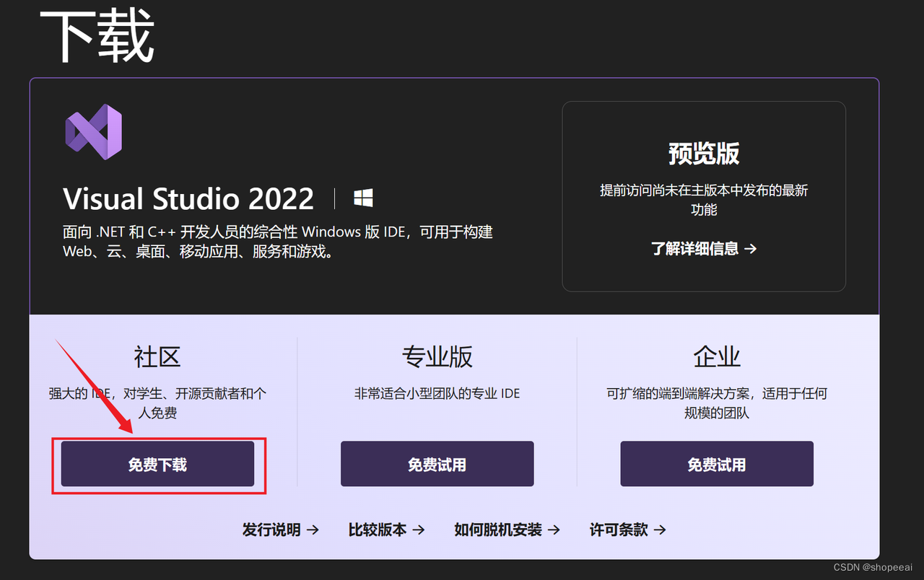
Task: Select the 专业版 column heading
Action: pyautogui.click(x=436, y=356)
